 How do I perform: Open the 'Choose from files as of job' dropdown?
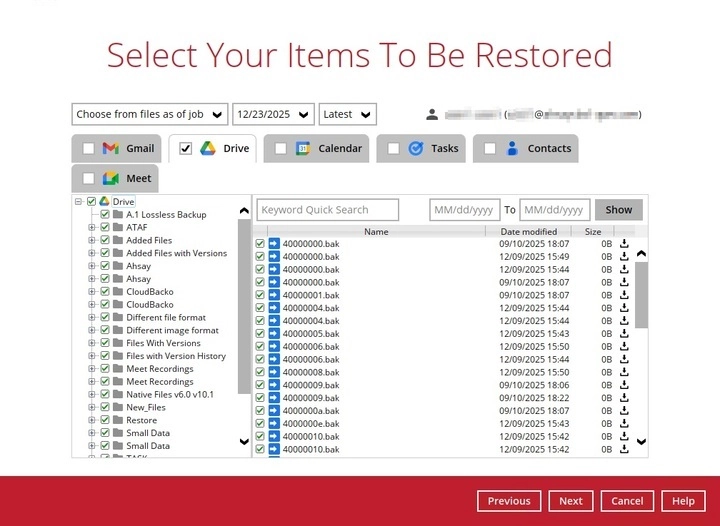149,114
